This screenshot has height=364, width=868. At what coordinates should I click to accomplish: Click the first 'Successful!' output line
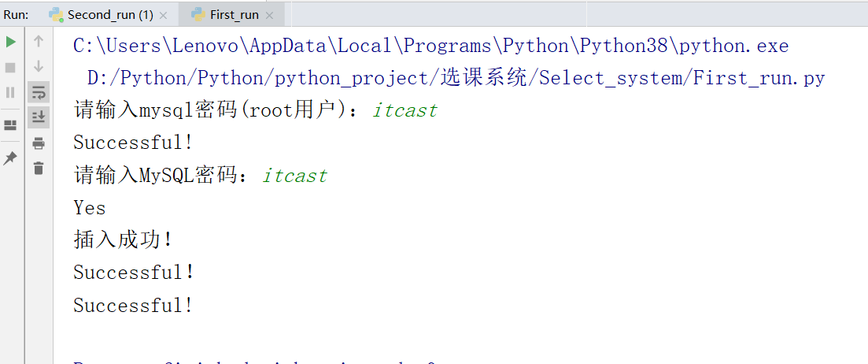tap(134, 143)
